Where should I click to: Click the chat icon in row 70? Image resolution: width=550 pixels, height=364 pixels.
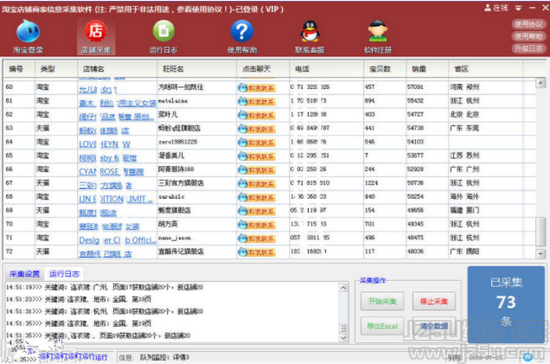(x=256, y=224)
